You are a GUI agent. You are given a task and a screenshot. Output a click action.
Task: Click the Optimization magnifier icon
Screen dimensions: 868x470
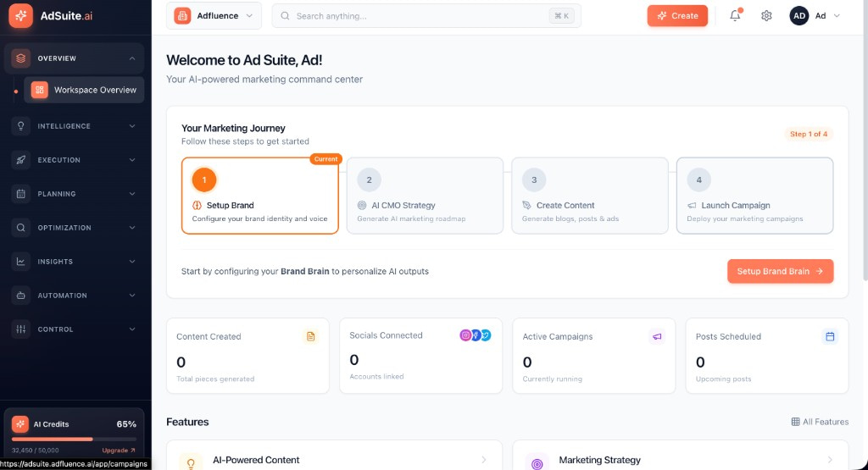pos(20,227)
